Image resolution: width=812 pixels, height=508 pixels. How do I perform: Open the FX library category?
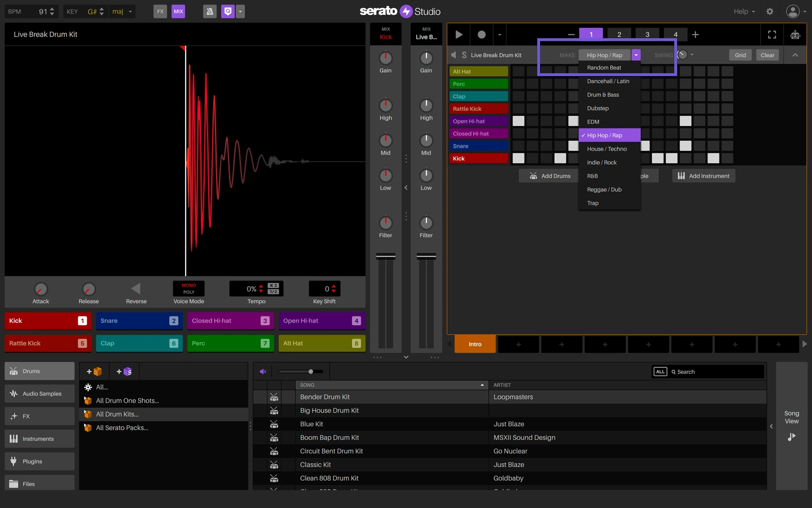pos(40,416)
